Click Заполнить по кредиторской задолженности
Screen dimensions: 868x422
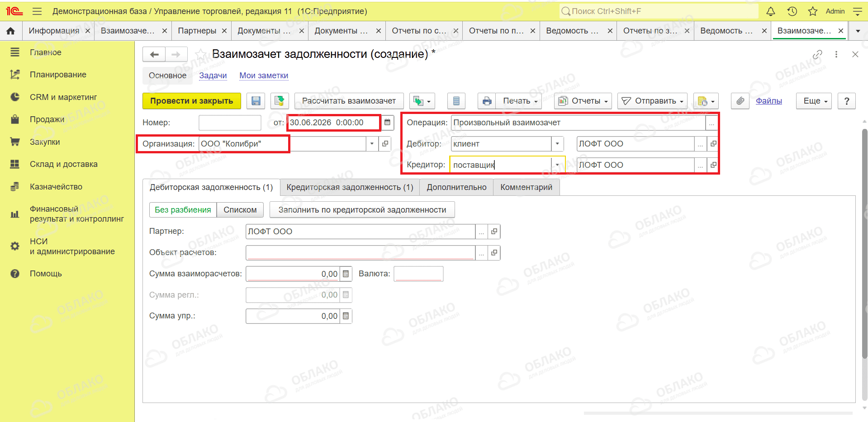pyautogui.click(x=362, y=210)
